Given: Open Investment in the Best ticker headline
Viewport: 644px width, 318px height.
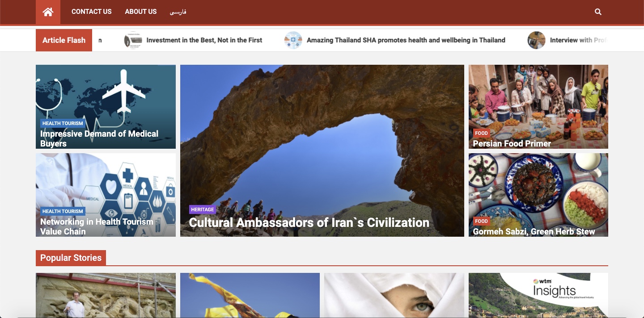Looking at the screenshot, I should click(204, 40).
